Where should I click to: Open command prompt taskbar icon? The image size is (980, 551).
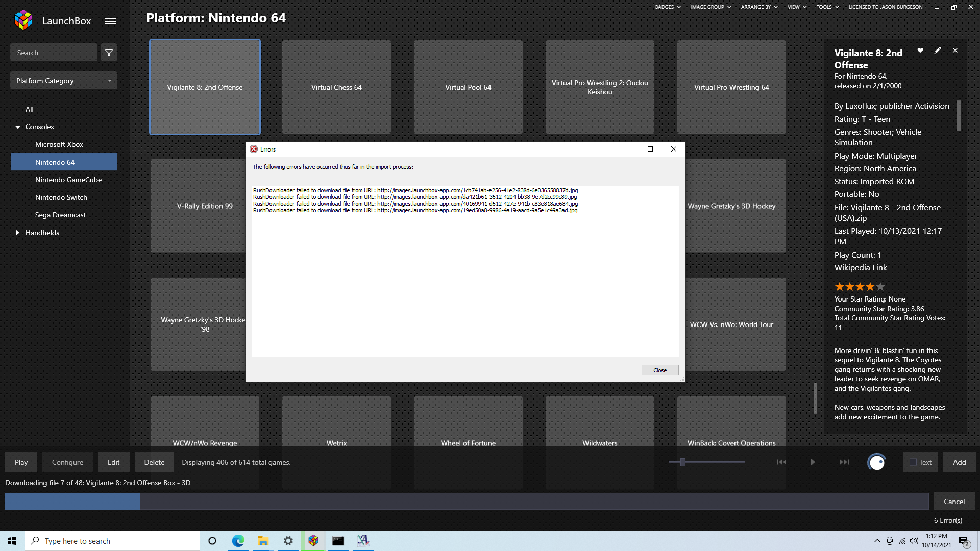[338, 541]
